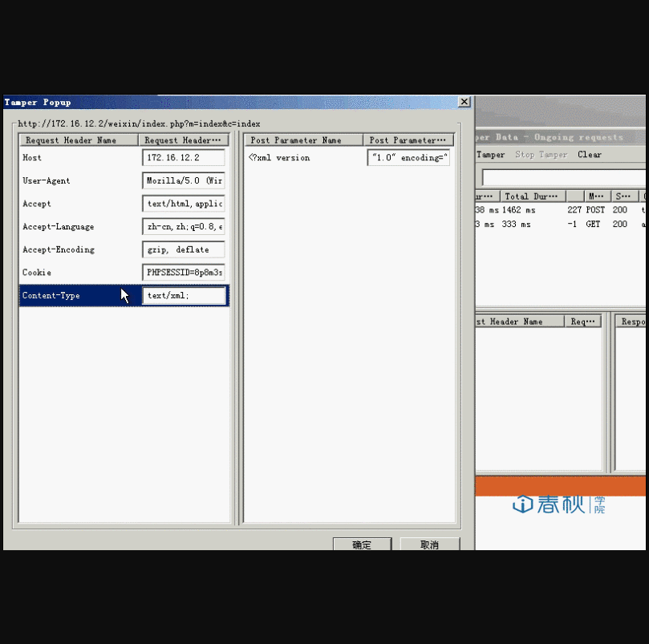Screen dimensions: 649x644
Task: Click the Total Duration column header
Action: (532, 196)
